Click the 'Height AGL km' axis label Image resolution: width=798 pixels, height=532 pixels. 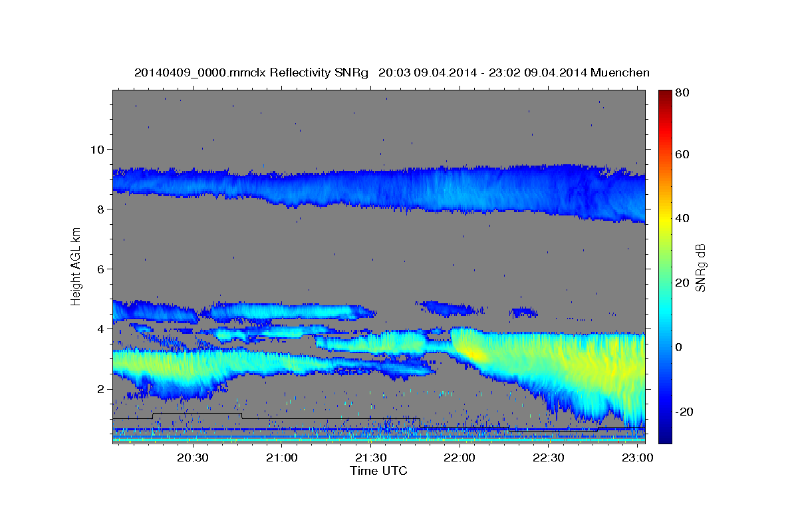coord(76,266)
